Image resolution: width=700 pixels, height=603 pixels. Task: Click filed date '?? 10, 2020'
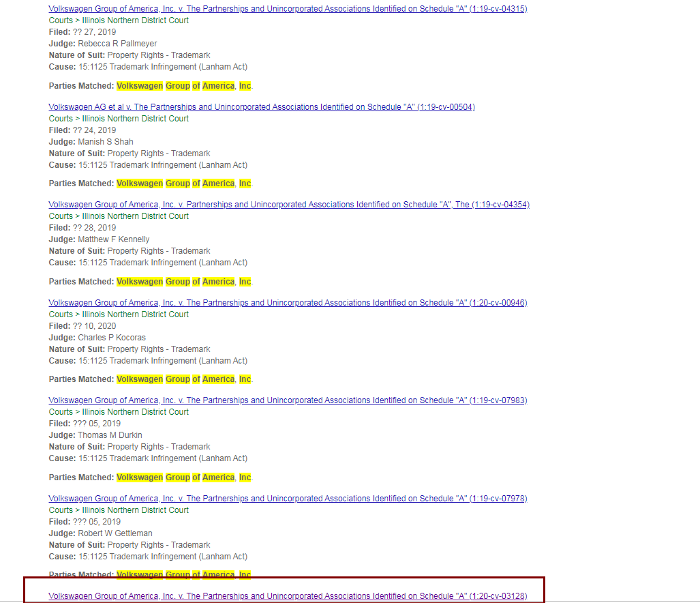(94, 325)
